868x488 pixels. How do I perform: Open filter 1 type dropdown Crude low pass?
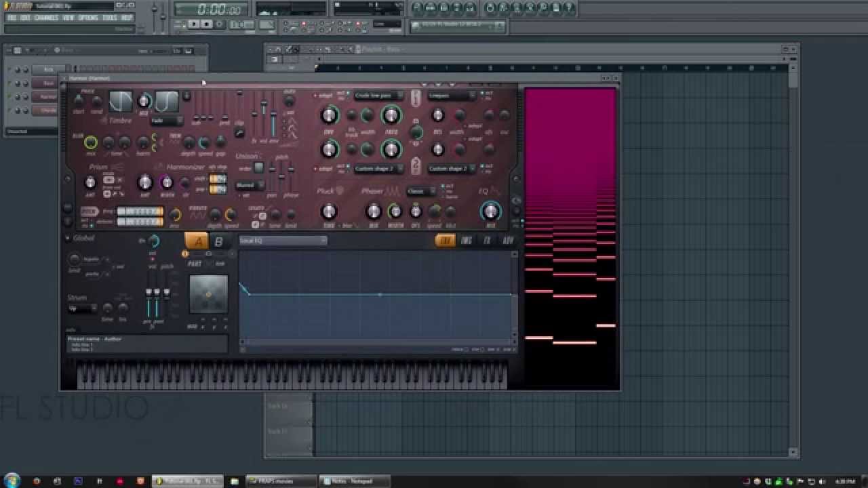pyautogui.click(x=378, y=96)
